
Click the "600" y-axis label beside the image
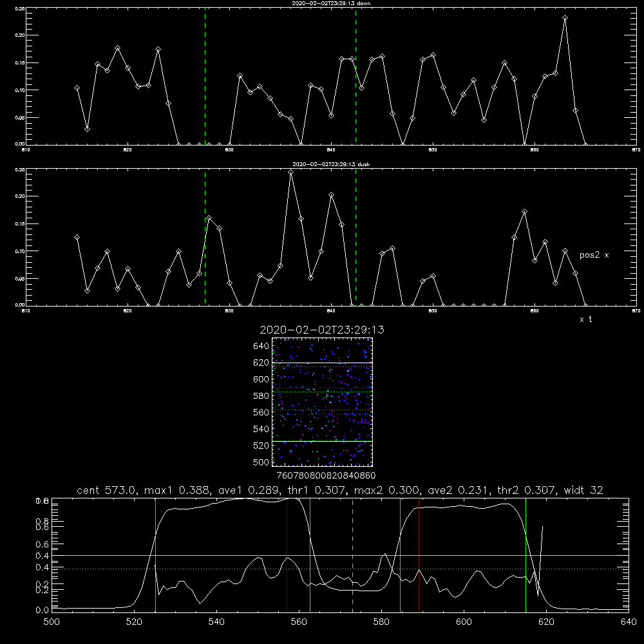tap(261, 379)
